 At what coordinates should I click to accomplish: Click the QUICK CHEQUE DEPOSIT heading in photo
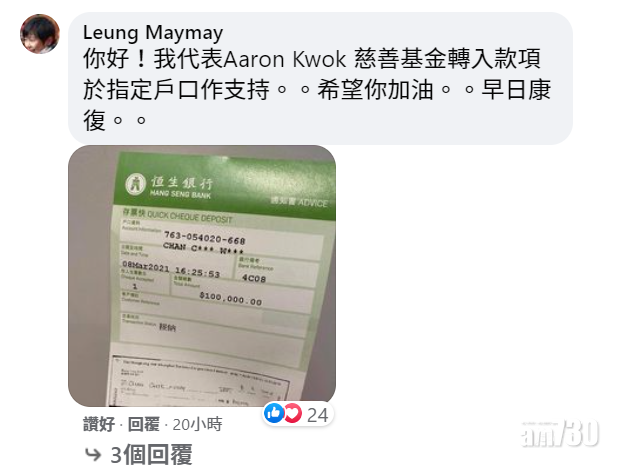[189, 216]
